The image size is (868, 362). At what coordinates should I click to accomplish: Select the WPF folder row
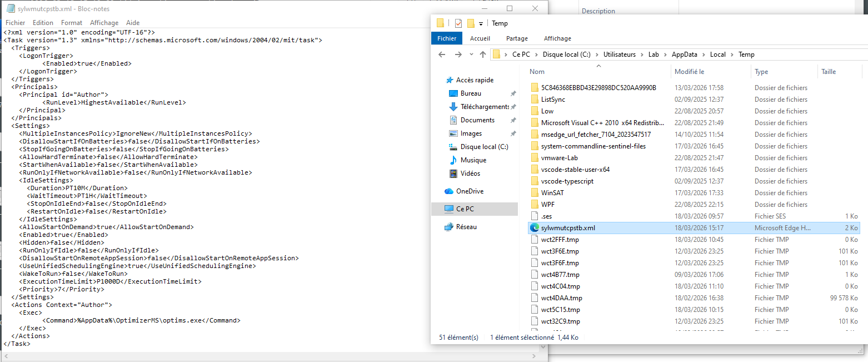click(x=693, y=205)
